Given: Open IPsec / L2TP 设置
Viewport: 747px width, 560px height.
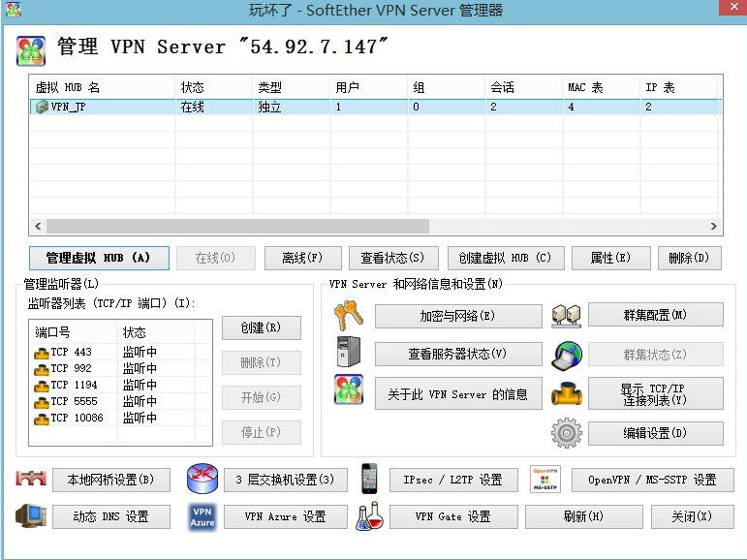Looking at the screenshot, I should [453, 480].
